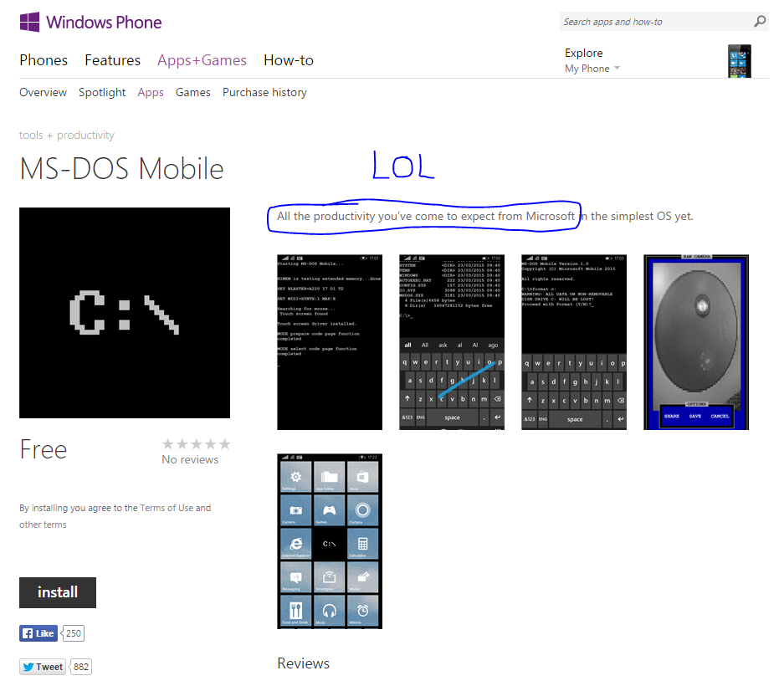Viewport: 784px width, 686px height.
Task: Expand the My Phone dropdown
Action: tap(592, 69)
